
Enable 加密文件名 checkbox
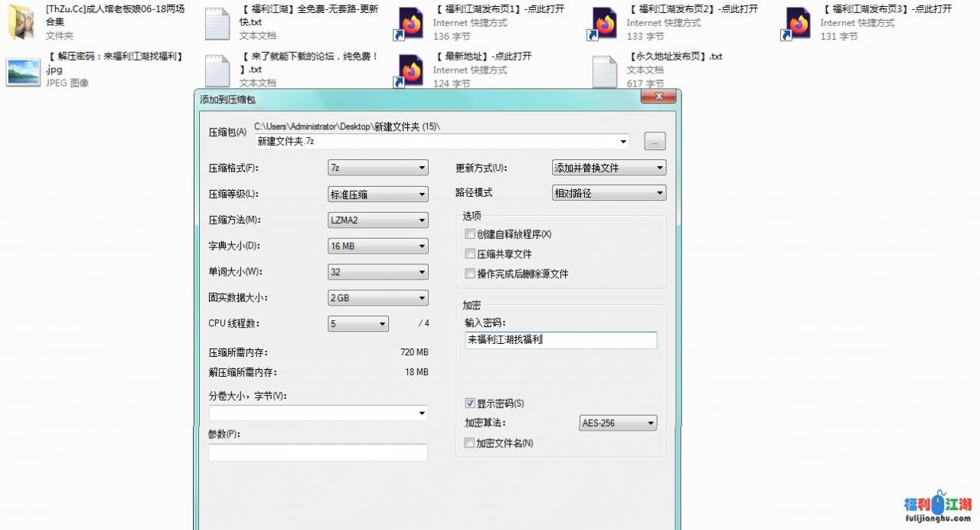coord(470,443)
